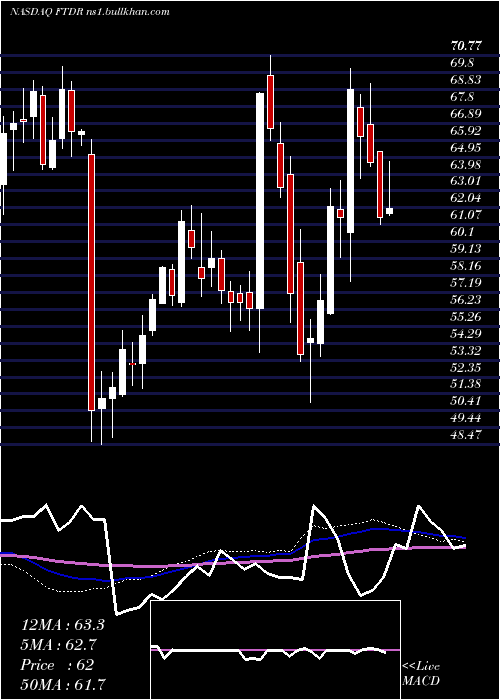The width and height of the screenshot is (500, 700).
Task: Click the 62.04 price axis label
Action: [466, 198]
